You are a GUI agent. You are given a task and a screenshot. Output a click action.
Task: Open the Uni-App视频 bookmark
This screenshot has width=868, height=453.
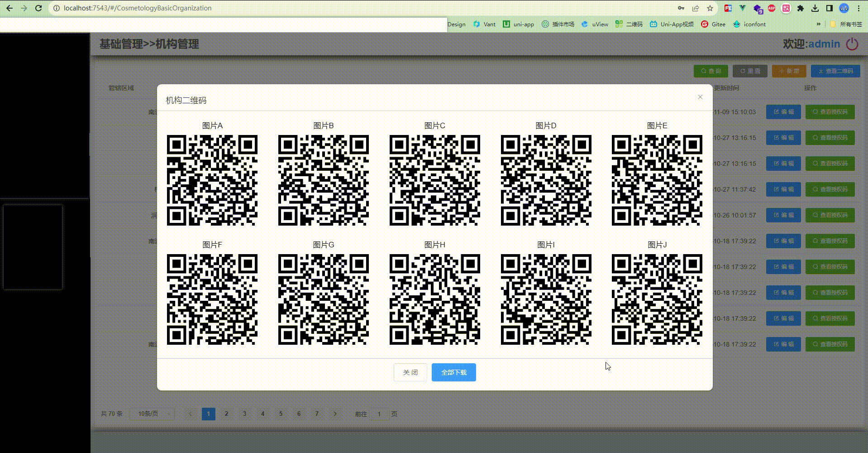click(x=672, y=24)
